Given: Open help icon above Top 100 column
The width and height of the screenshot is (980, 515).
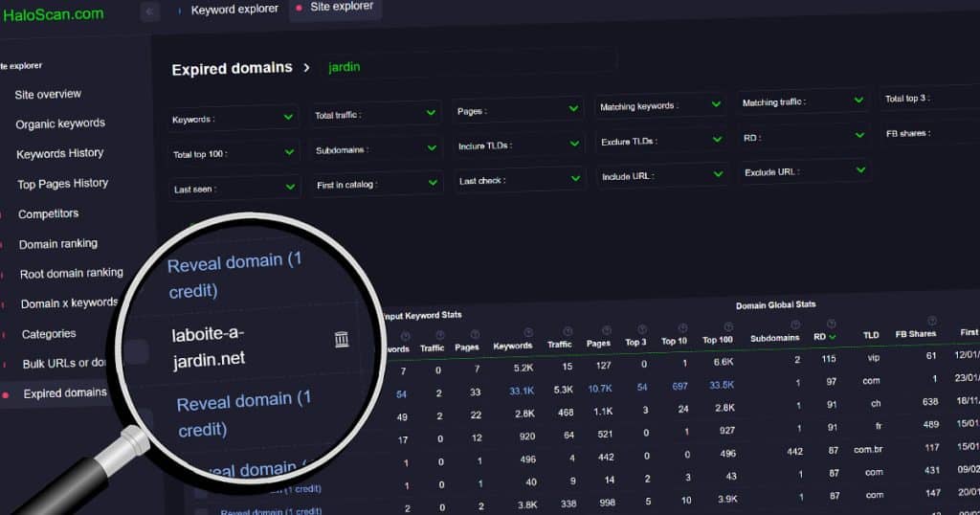Looking at the screenshot, I should (728, 326).
